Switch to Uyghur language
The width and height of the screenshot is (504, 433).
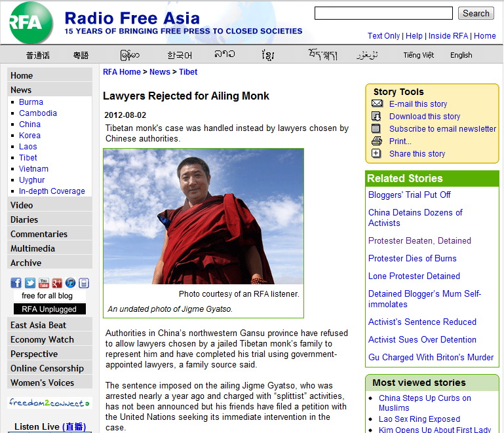[x=368, y=55]
